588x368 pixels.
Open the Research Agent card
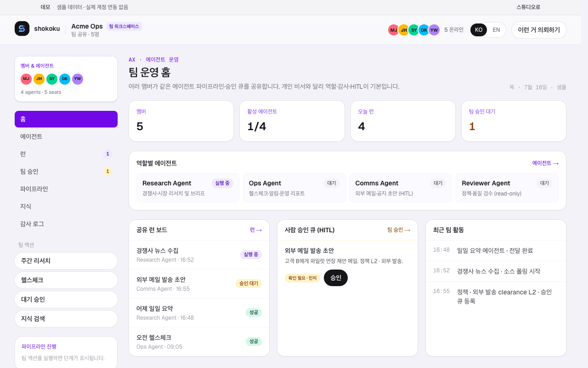[188, 188]
